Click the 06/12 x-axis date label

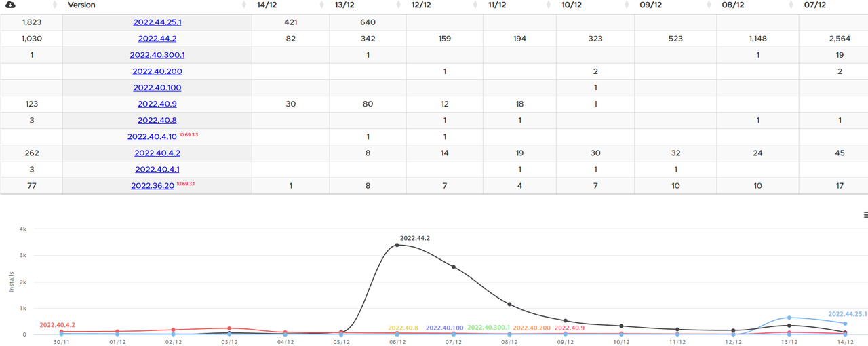pos(397,342)
